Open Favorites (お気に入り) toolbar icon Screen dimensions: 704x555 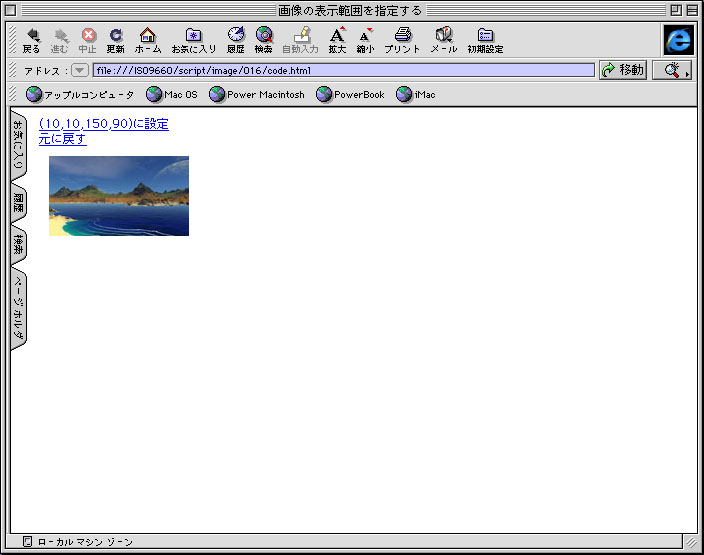click(194, 40)
